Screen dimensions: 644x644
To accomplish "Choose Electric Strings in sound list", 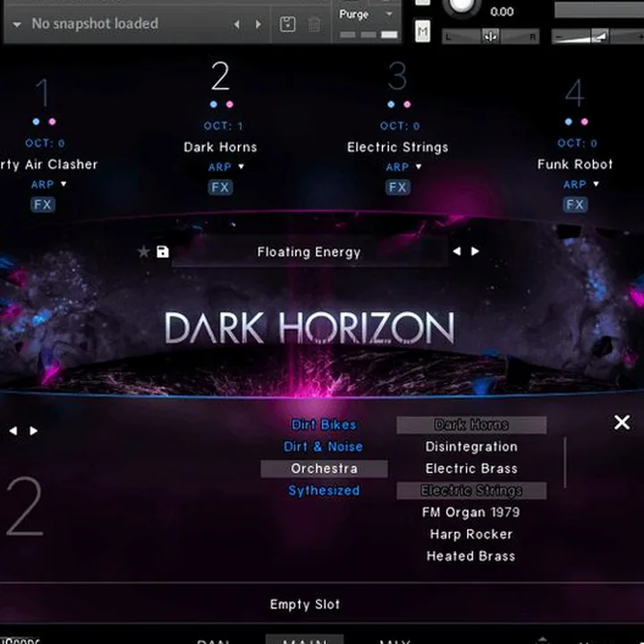I will (471, 490).
